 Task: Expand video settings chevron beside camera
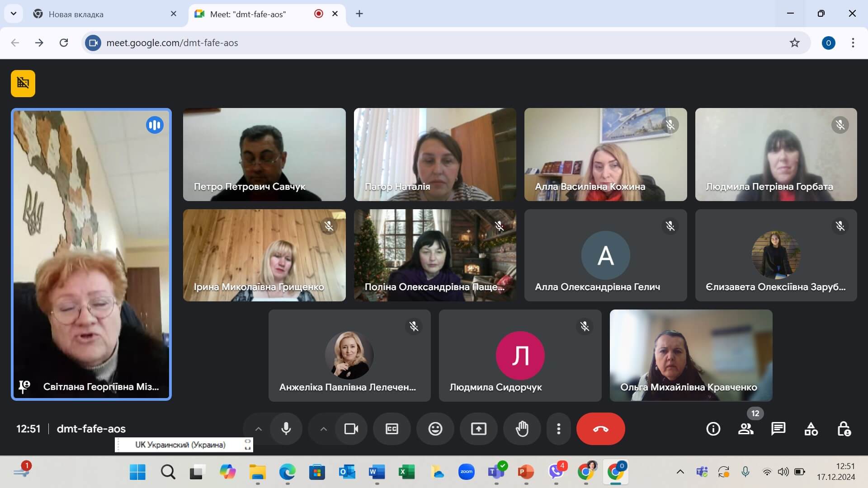323,429
